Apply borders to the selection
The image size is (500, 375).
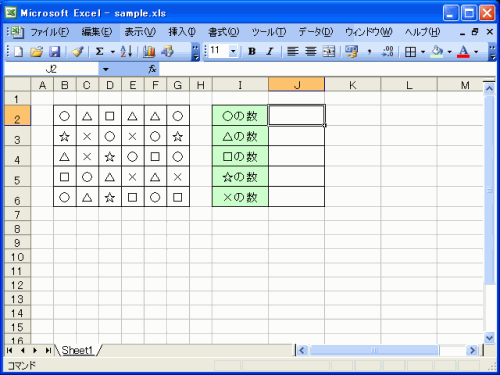(410, 52)
